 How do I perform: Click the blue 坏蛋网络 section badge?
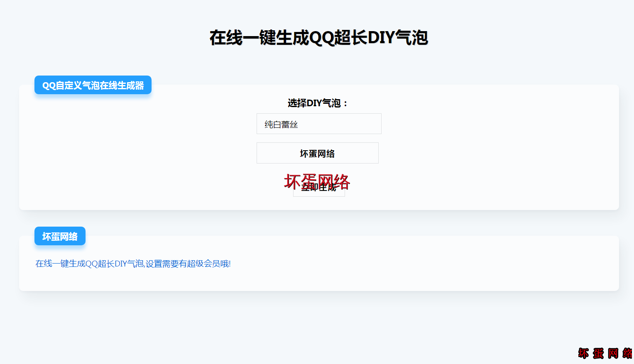[60, 236]
